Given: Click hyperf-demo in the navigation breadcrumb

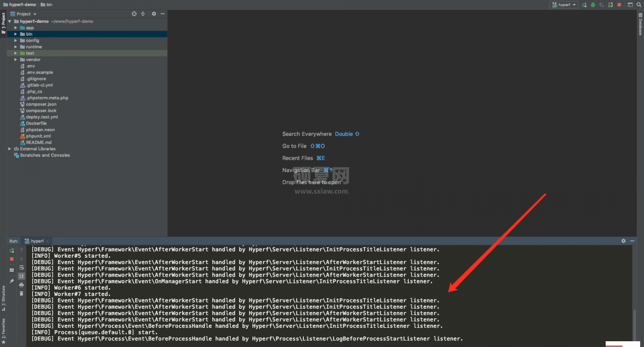Looking at the screenshot, I should click(20, 5).
